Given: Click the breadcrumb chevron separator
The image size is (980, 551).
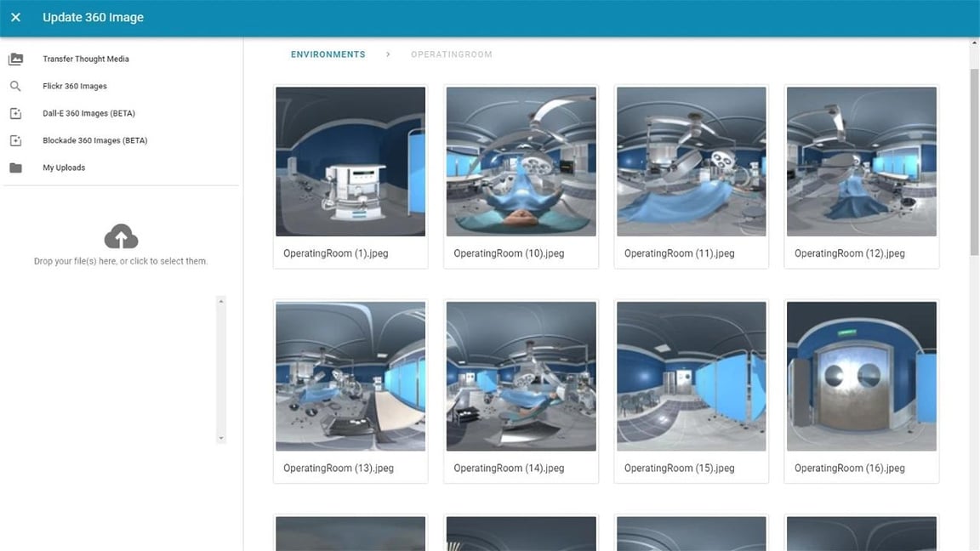Looking at the screenshot, I should (x=388, y=54).
